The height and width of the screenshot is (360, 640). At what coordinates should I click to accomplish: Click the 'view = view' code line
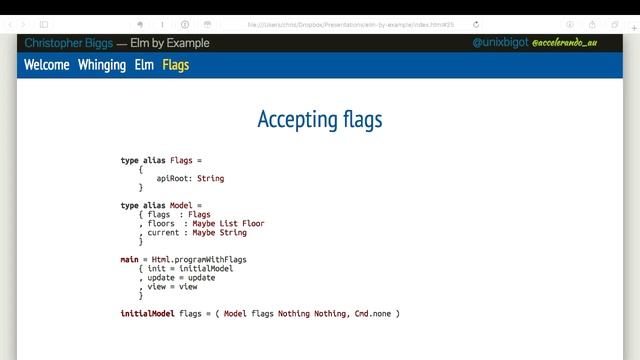[x=168, y=287]
